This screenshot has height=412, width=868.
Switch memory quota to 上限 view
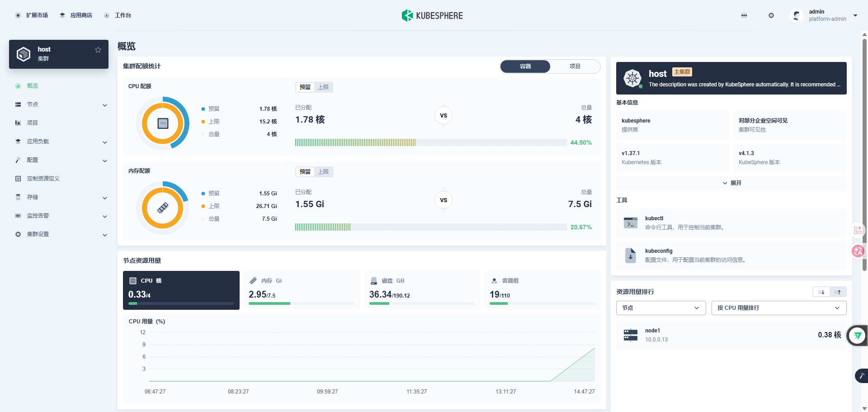[323, 172]
